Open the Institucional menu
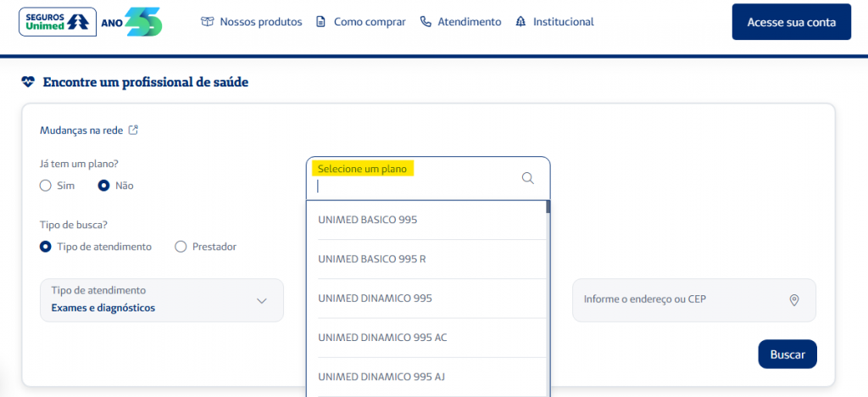Image resolution: width=868 pixels, height=397 pixels. [563, 22]
